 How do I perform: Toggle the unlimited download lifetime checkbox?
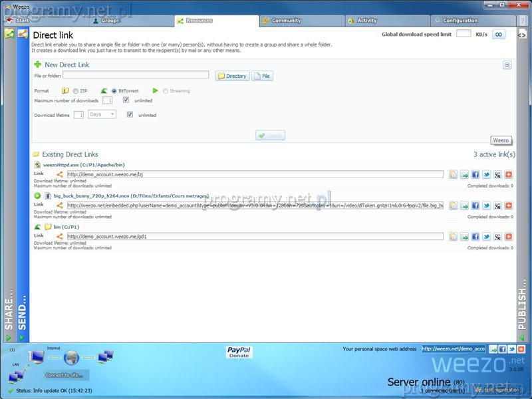click(x=130, y=114)
